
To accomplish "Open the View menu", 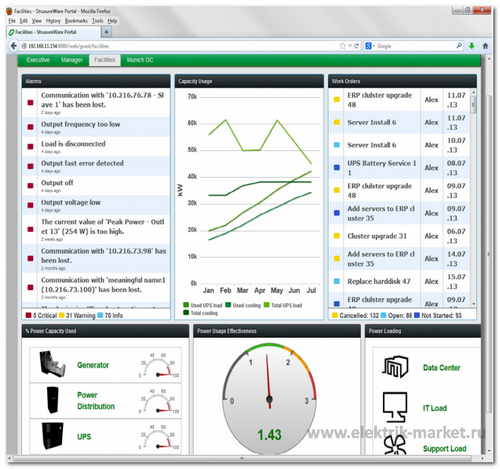I will pos(37,21).
